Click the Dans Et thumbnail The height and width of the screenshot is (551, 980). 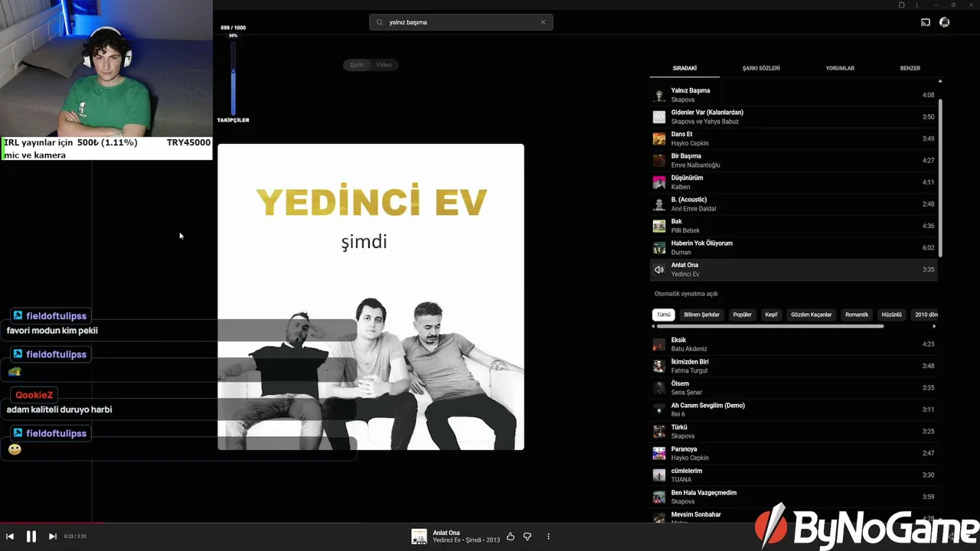659,139
